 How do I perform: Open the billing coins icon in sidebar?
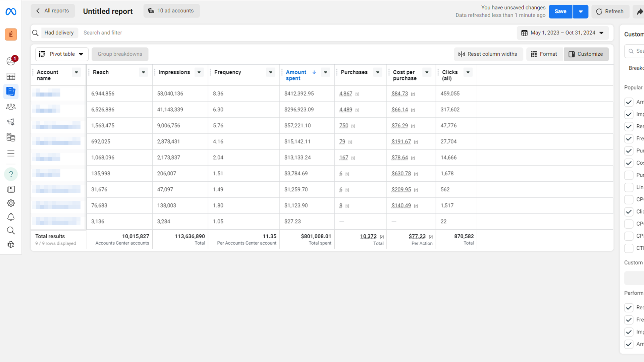11,137
